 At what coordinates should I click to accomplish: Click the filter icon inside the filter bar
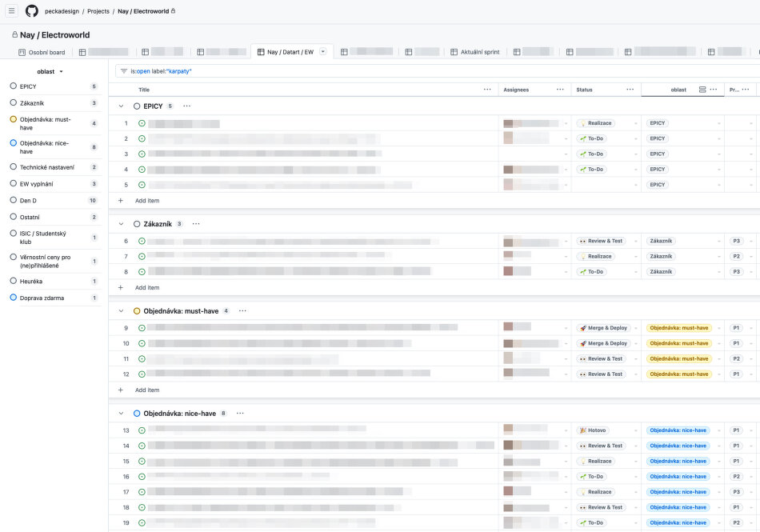coord(122,71)
